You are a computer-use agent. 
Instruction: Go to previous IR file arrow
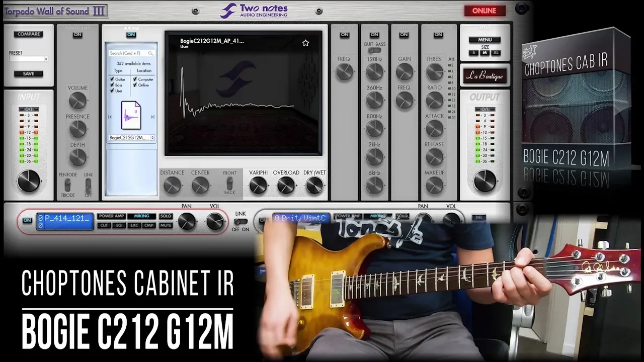click(x=110, y=117)
